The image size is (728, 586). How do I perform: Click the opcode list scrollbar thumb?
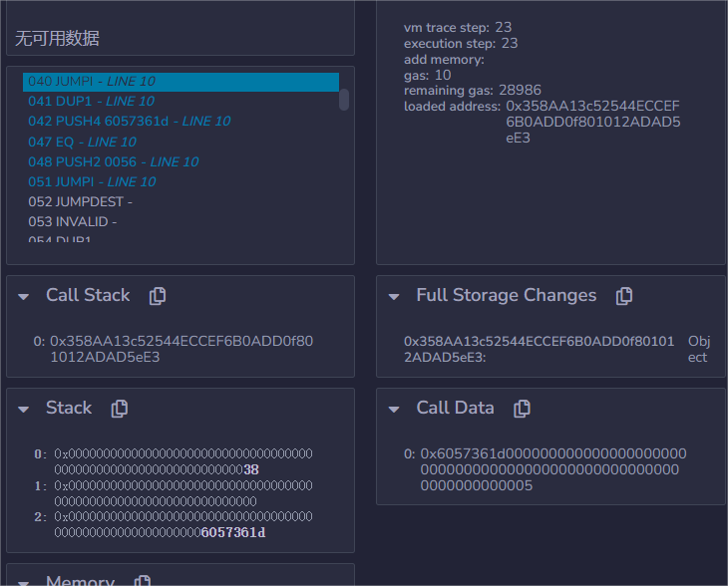pos(344,100)
